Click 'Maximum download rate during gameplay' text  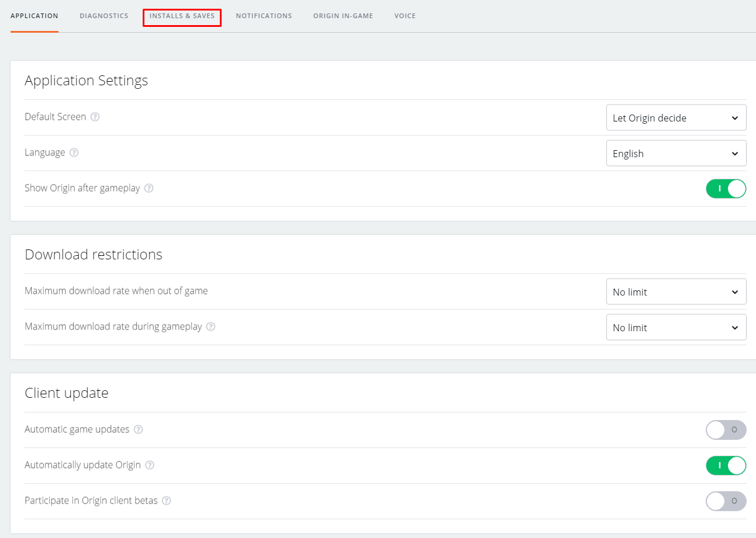click(x=113, y=327)
